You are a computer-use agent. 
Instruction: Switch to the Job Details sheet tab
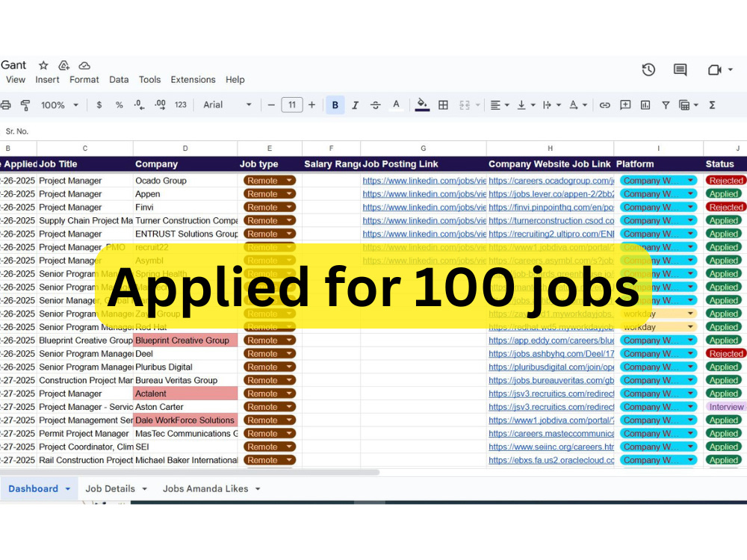(116, 488)
